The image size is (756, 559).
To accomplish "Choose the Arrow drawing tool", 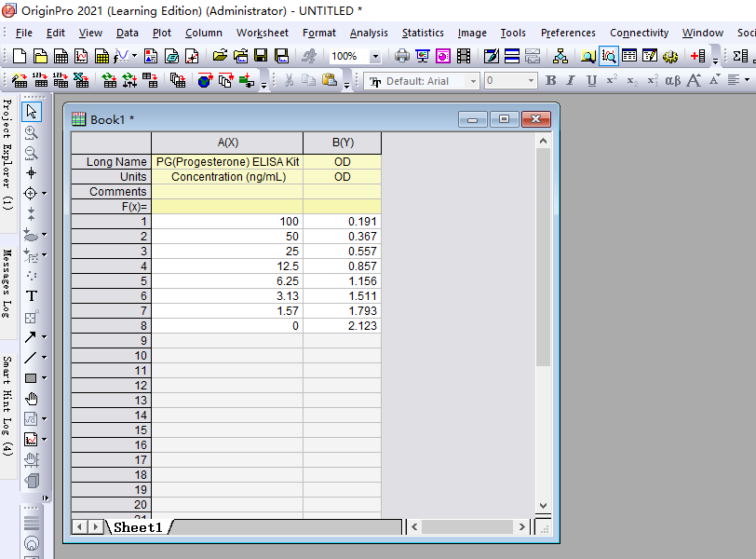I will pos(31,337).
